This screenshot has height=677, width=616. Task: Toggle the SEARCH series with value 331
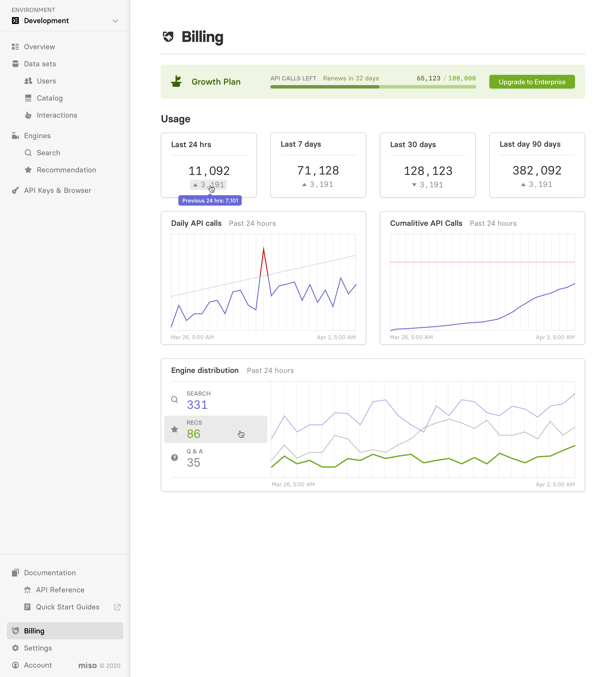click(x=216, y=400)
